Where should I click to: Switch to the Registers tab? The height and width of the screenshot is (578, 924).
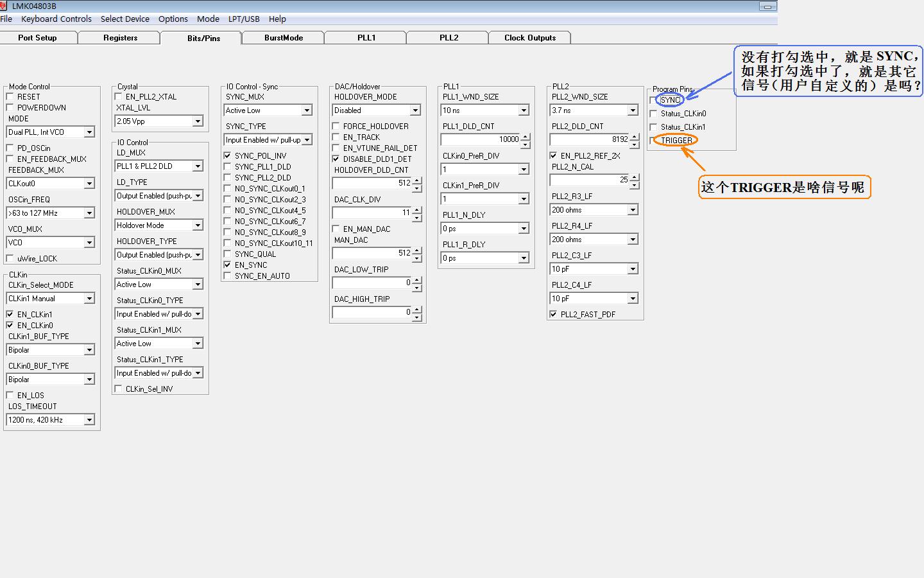[120, 38]
